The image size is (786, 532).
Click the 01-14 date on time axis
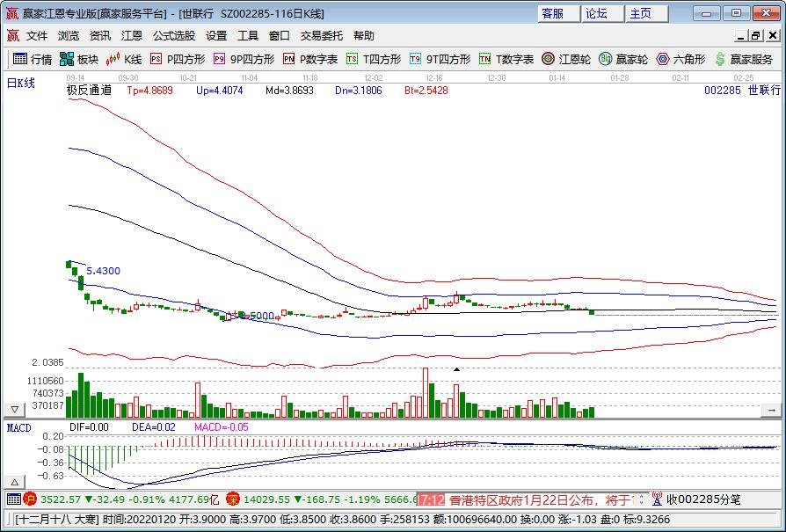(557, 78)
